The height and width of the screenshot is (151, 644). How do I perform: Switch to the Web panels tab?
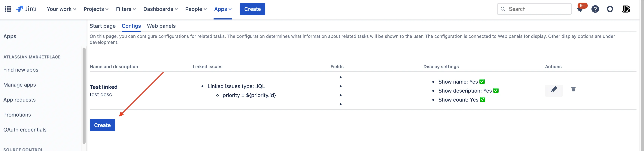point(161,26)
